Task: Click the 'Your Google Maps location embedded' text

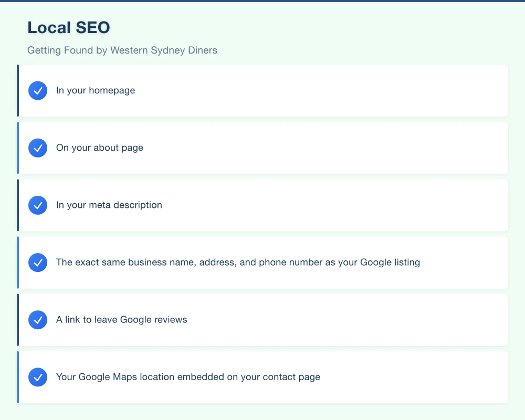Action: tap(188, 376)
